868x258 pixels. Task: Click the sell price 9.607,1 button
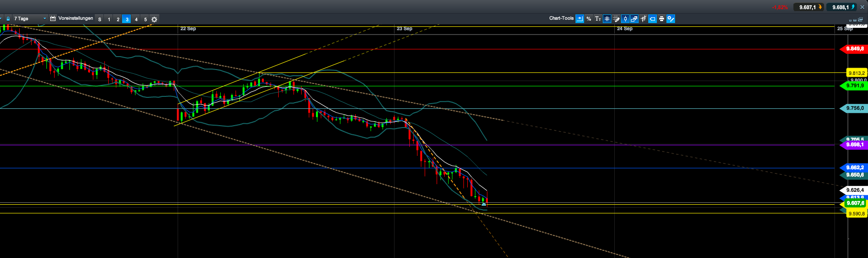[809, 7]
